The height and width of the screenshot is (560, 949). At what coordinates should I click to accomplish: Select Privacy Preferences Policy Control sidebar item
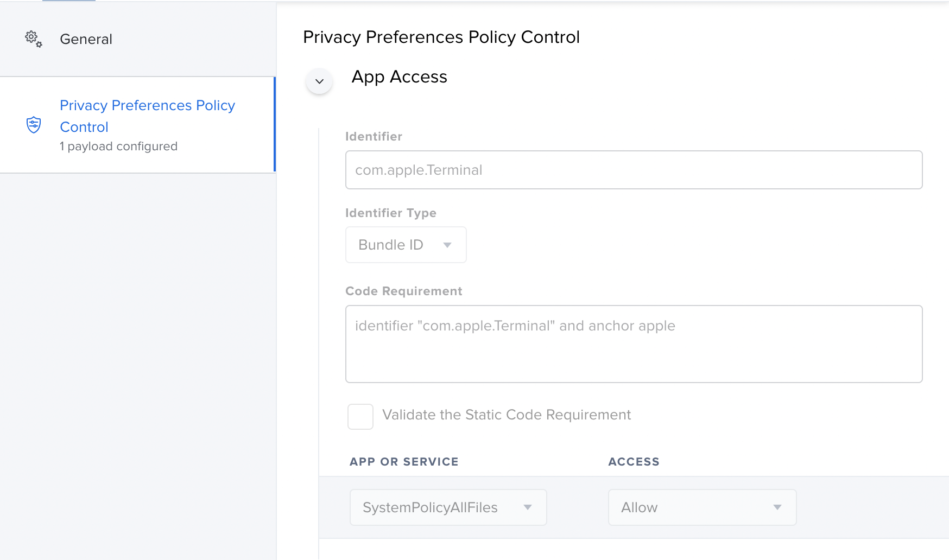pyautogui.click(x=147, y=116)
